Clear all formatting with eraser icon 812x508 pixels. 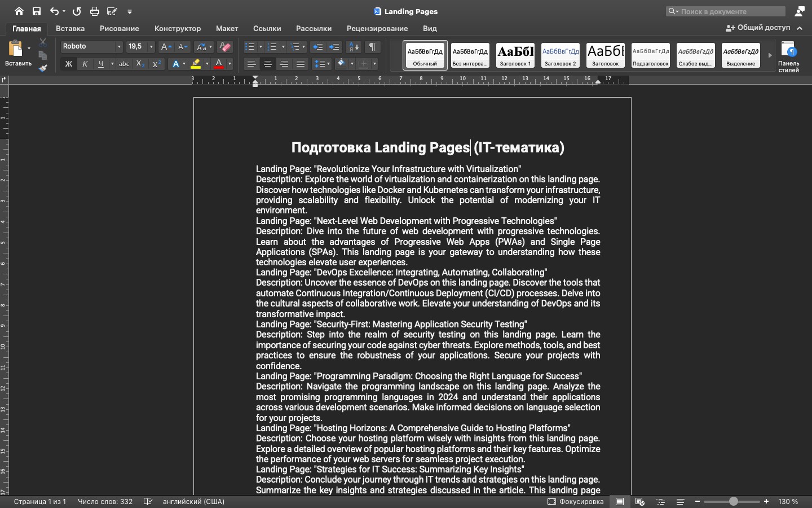click(x=225, y=47)
